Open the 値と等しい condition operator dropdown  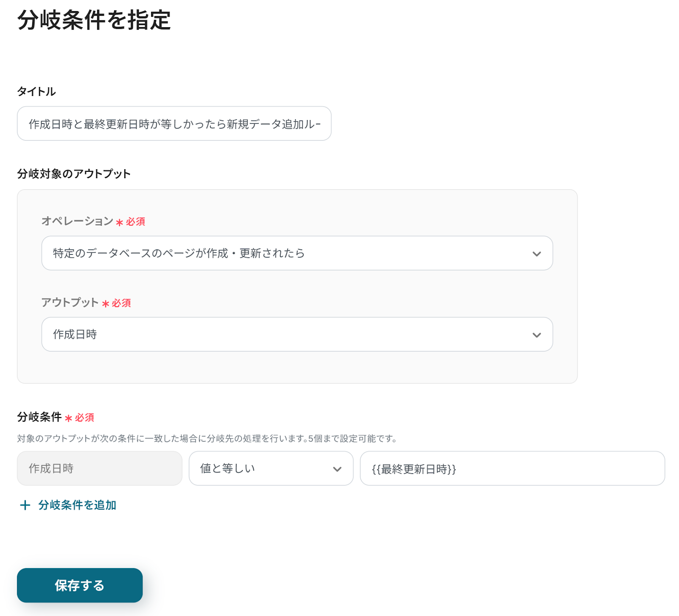coord(263,468)
